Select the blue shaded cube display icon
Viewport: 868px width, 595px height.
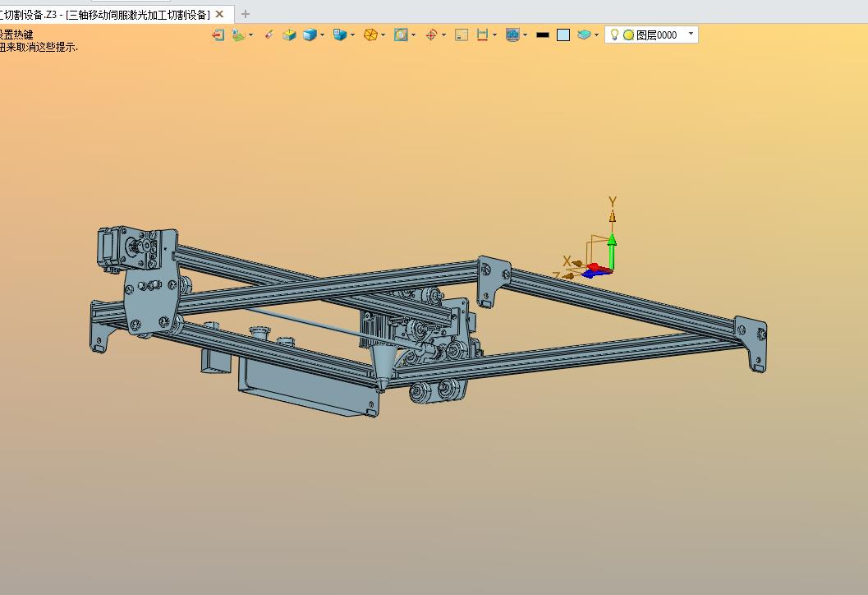pos(310,35)
